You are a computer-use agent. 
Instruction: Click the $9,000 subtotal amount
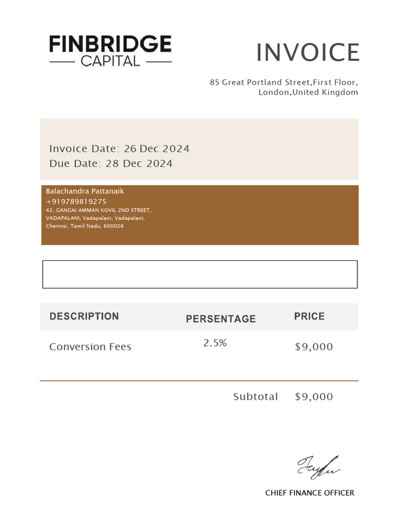tap(314, 396)
